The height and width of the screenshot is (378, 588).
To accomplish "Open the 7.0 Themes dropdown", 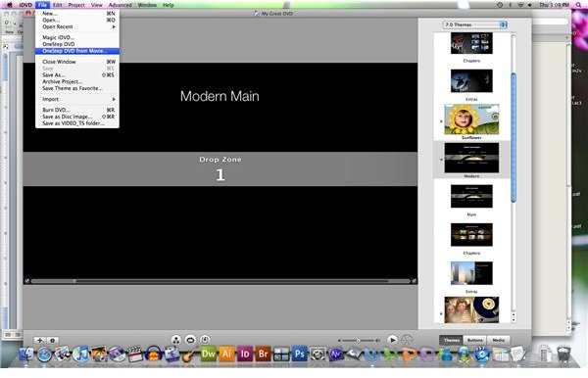I will click(474, 24).
